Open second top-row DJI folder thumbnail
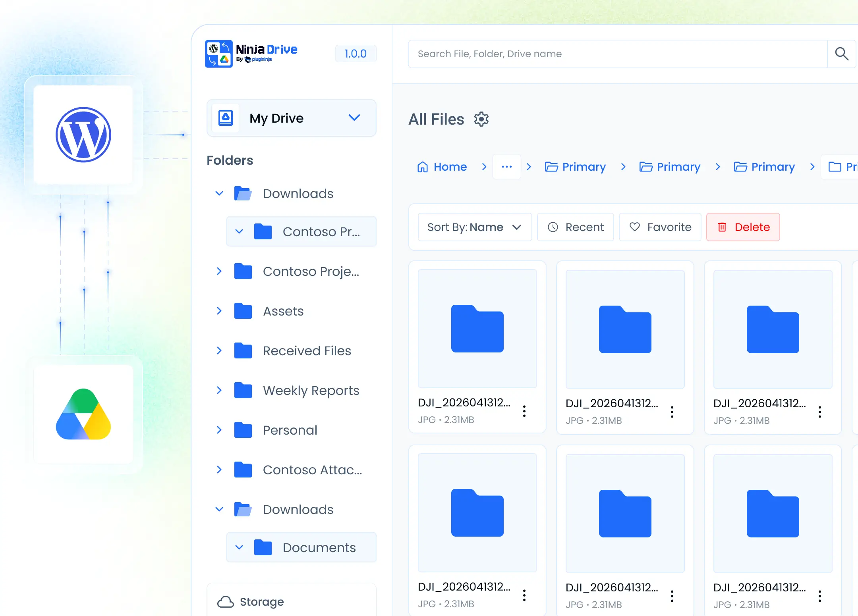The image size is (858, 616). (x=625, y=329)
